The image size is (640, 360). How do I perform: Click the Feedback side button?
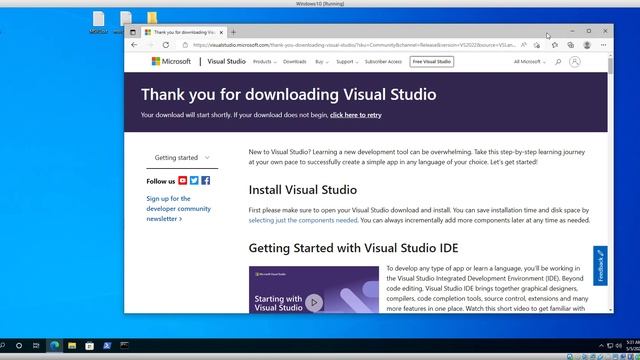click(x=600, y=266)
